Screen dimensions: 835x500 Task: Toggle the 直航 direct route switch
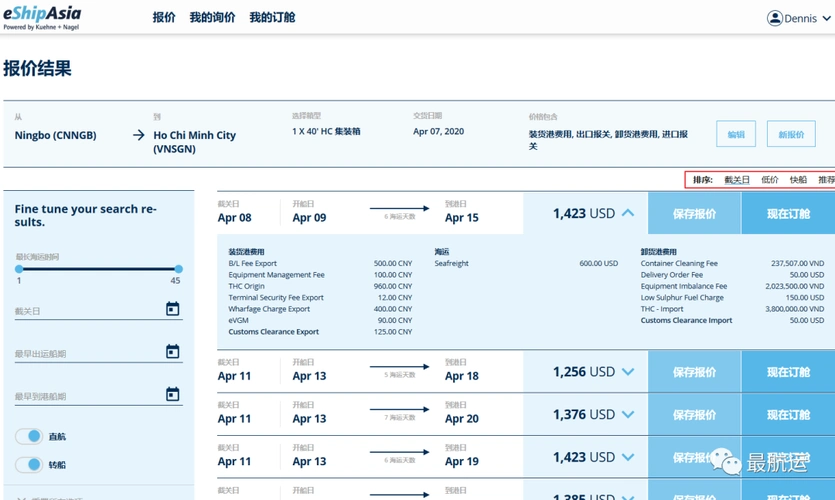(x=29, y=437)
